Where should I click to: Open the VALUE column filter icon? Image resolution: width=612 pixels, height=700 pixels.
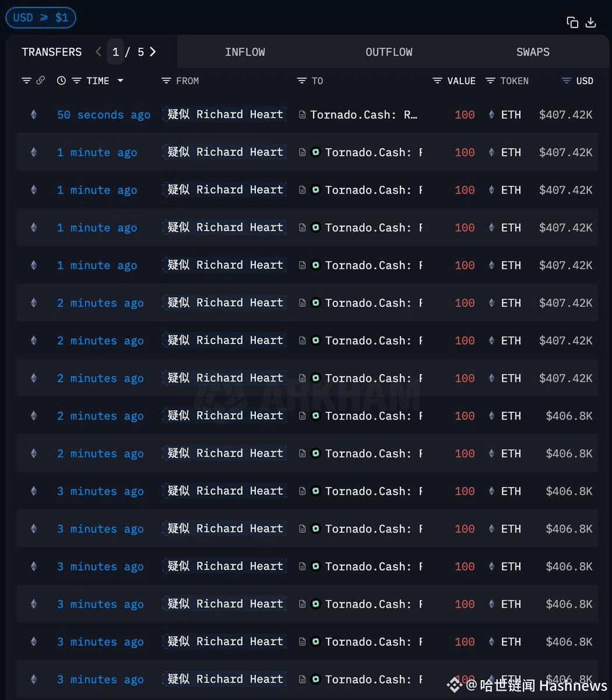coord(437,80)
